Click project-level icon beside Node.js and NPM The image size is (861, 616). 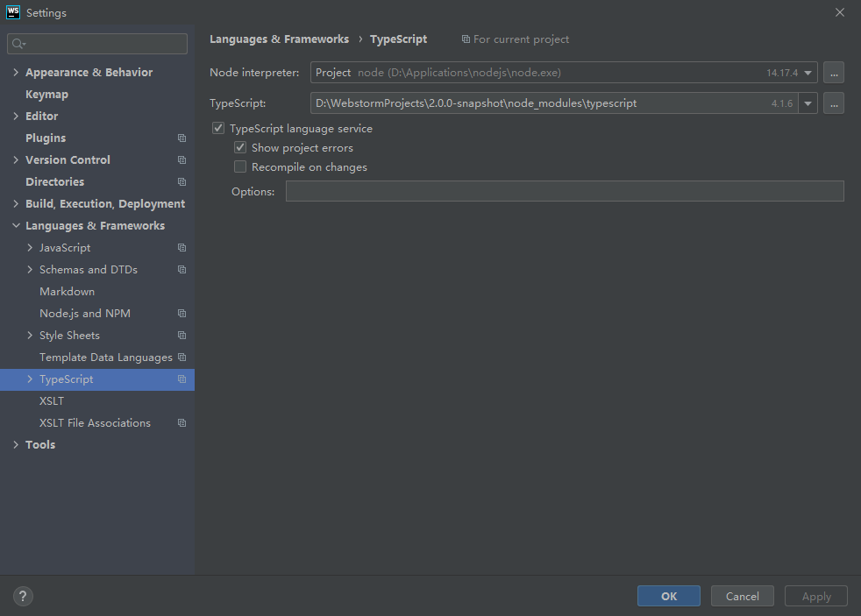[x=181, y=314]
